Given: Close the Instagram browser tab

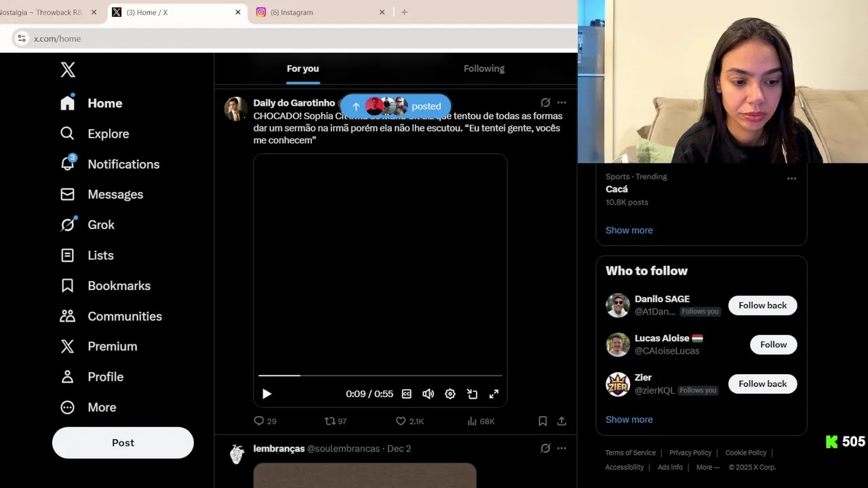Looking at the screenshot, I should tap(382, 12).
